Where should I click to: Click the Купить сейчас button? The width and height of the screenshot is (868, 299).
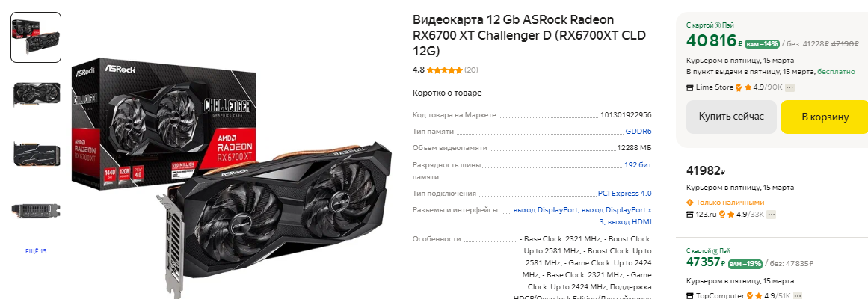point(731,117)
